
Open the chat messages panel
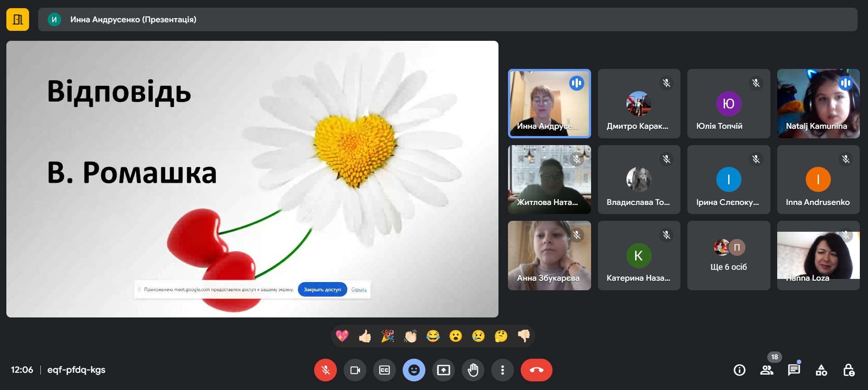pyautogui.click(x=794, y=370)
